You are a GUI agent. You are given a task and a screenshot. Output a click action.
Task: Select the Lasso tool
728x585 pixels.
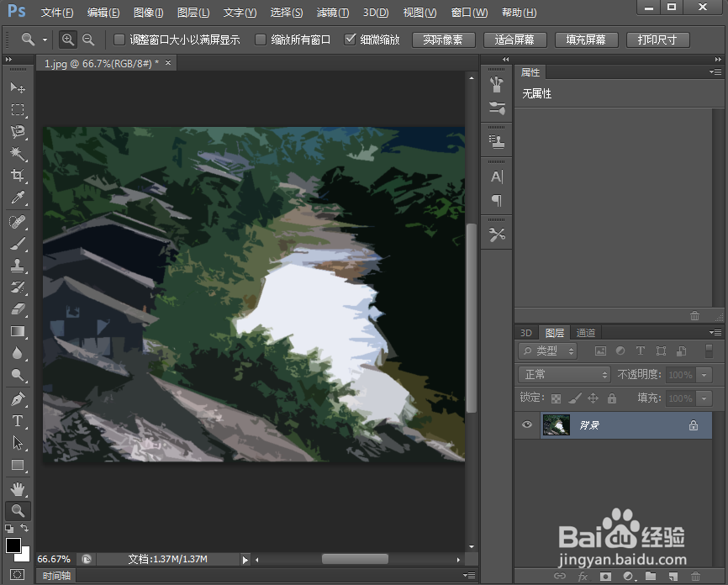point(18,131)
